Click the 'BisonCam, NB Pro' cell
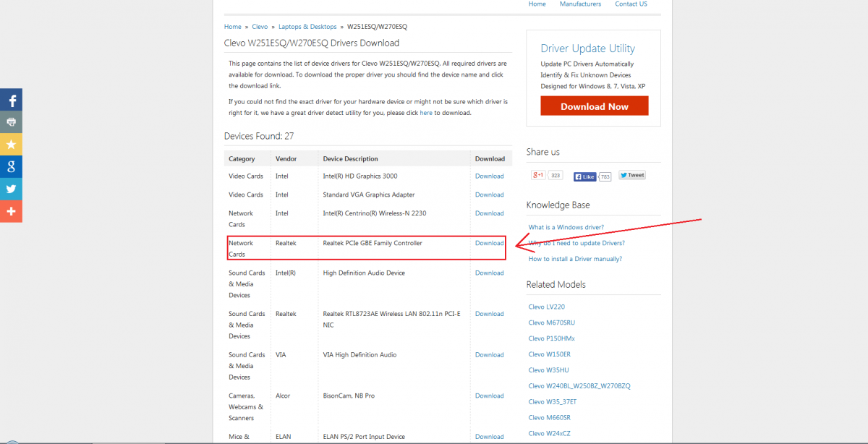 click(349, 396)
